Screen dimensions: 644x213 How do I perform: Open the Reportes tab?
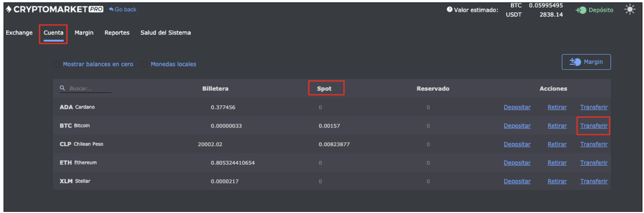117,33
